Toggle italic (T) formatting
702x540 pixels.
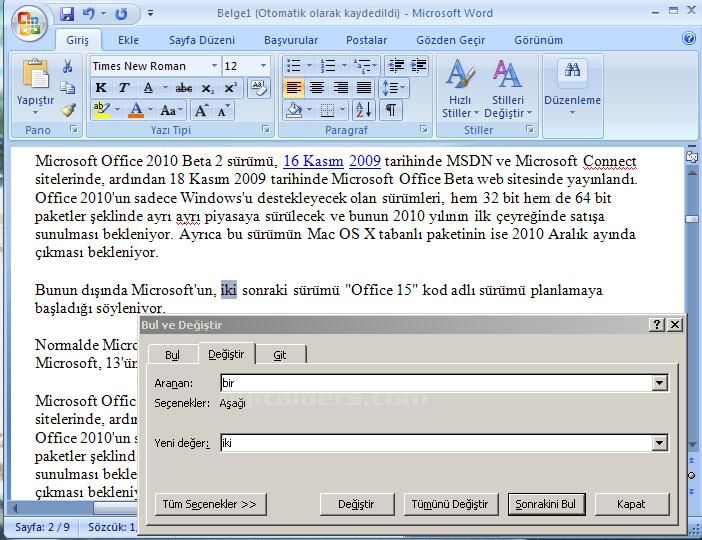tap(124, 88)
